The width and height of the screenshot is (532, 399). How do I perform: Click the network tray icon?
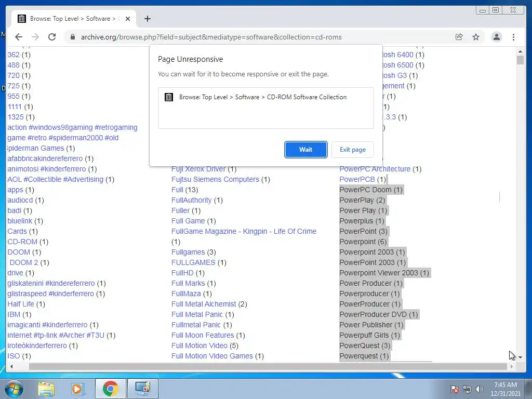pyautogui.click(x=467, y=389)
